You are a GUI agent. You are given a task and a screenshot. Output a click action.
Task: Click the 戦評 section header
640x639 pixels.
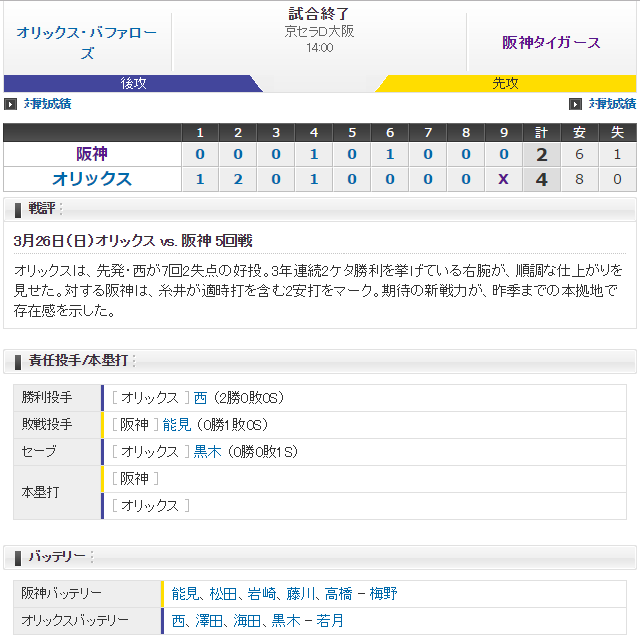point(320,209)
